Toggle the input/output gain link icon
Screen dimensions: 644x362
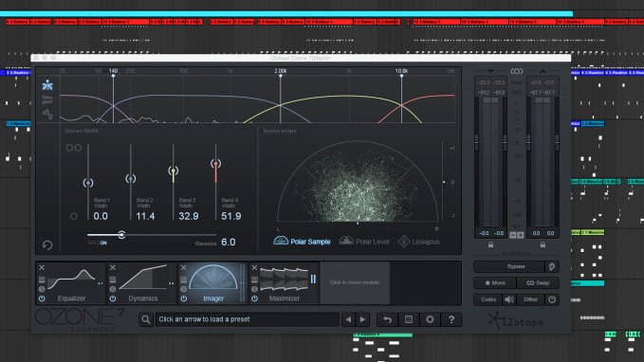coord(517,71)
